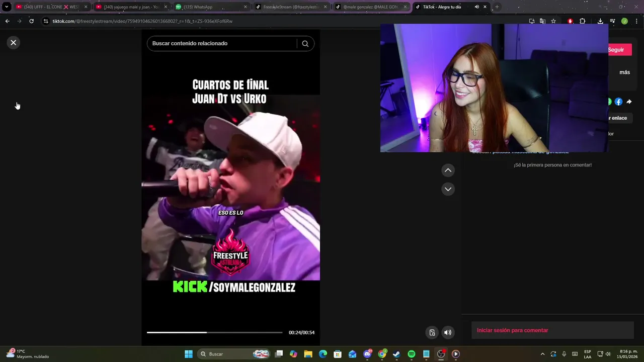This screenshot has width=644, height=362.
Task: Click the tiktok.com URL in address bar
Action: (x=142, y=21)
